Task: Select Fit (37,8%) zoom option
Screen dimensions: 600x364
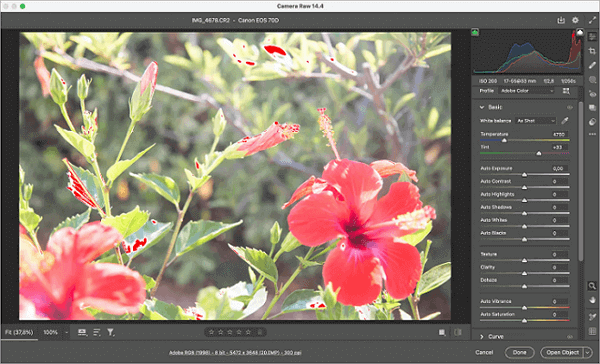Action: [19, 332]
